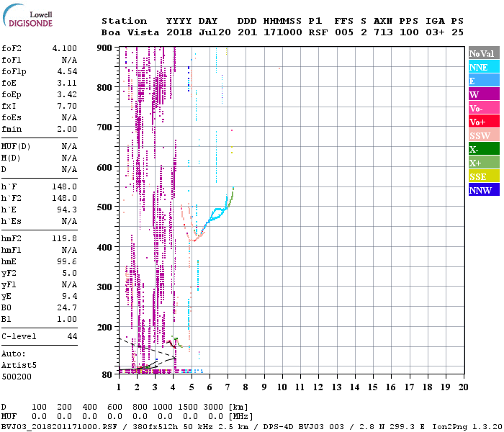Select the NNE cyan legend swatch
The height and width of the screenshot is (432, 504).
[x=484, y=67]
